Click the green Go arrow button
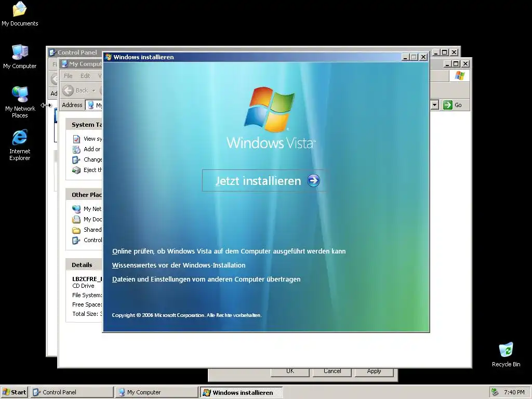Screen dimensions: 532x399 point(448,105)
